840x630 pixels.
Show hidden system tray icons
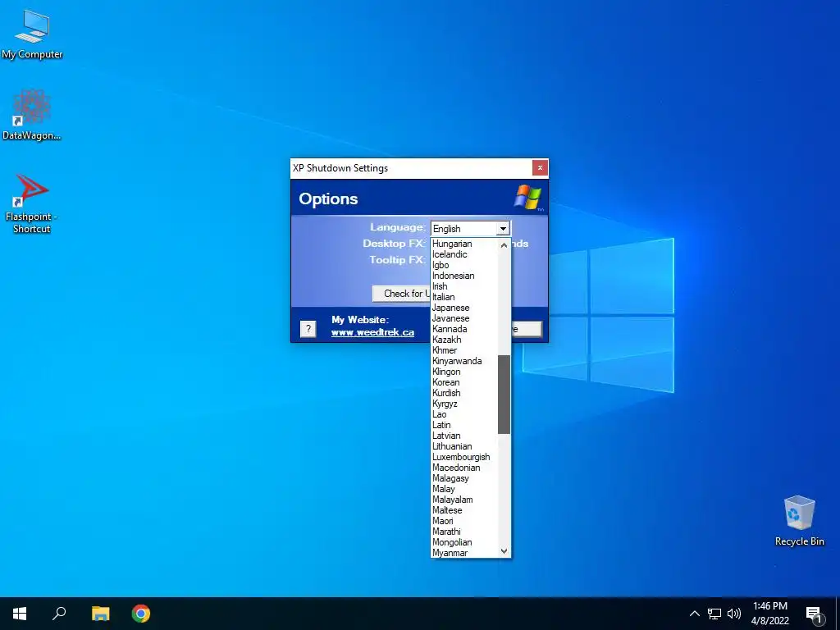point(694,614)
